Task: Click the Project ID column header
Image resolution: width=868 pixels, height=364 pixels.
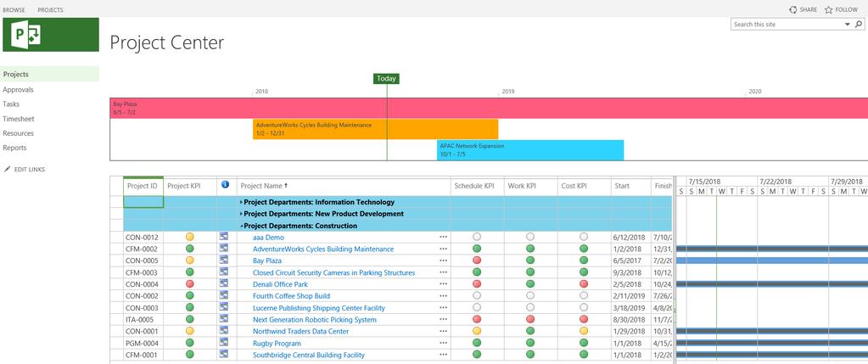Action: pyautogui.click(x=143, y=186)
